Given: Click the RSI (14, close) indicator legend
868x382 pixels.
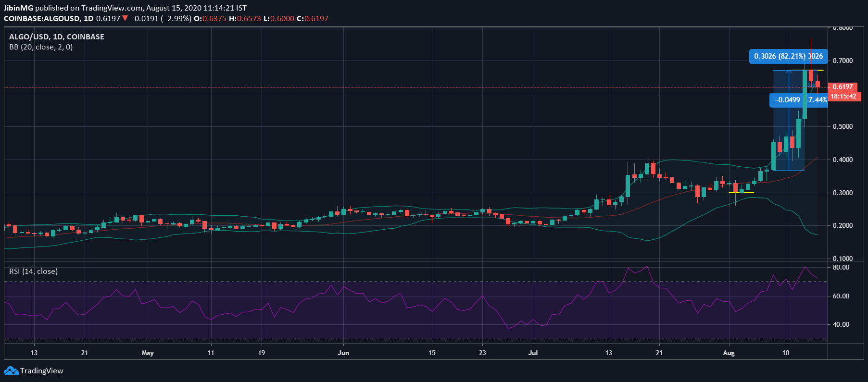Looking at the screenshot, I should point(34,271).
